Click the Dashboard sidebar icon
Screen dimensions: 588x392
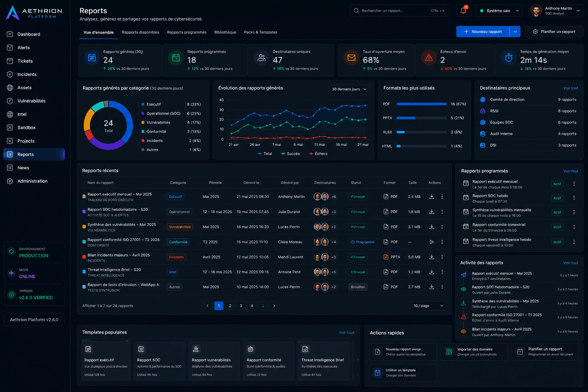point(10,34)
